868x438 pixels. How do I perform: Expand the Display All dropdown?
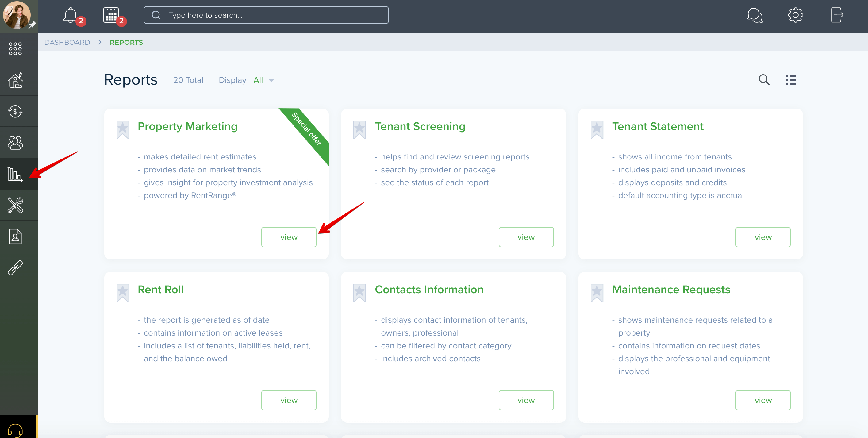point(263,80)
